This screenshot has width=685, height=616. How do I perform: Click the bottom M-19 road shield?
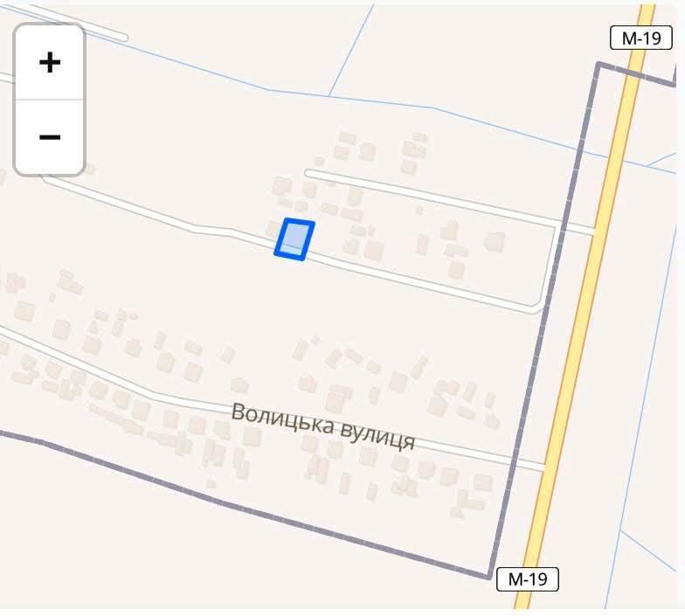point(528,578)
